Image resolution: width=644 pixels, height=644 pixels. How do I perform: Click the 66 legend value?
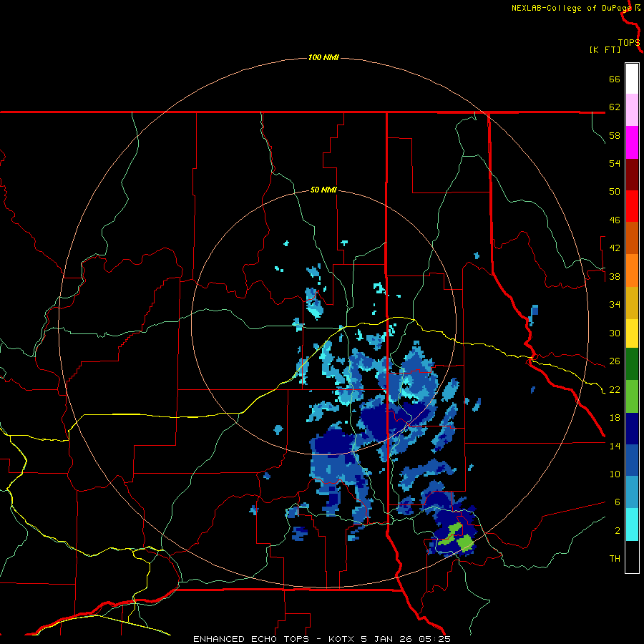pyautogui.click(x=615, y=79)
